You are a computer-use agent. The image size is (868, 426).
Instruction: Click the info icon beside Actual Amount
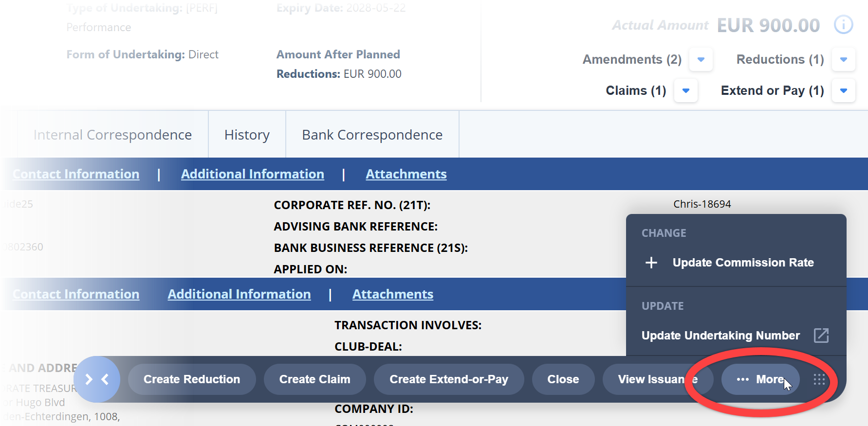(x=843, y=24)
